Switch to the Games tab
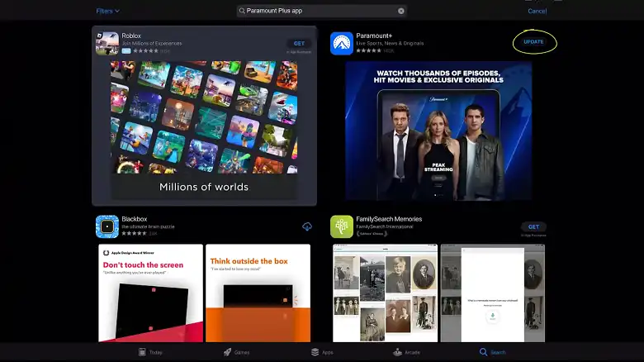The width and height of the screenshot is (644, 362). click(237, 352)
